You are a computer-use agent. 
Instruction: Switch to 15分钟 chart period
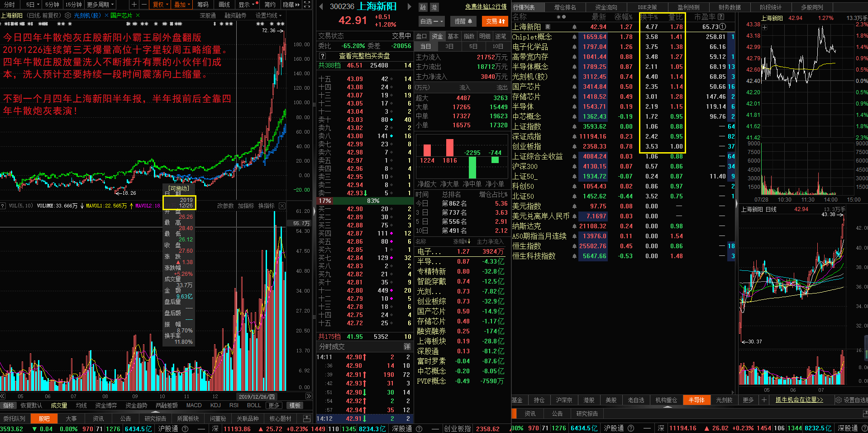tap(73, 5)
